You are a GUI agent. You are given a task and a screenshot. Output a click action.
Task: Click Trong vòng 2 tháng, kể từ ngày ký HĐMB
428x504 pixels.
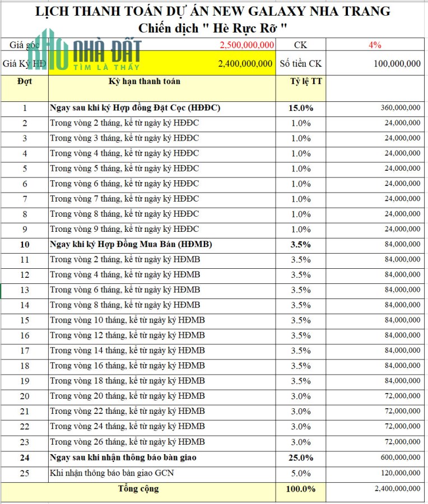(x=125, y=259)
